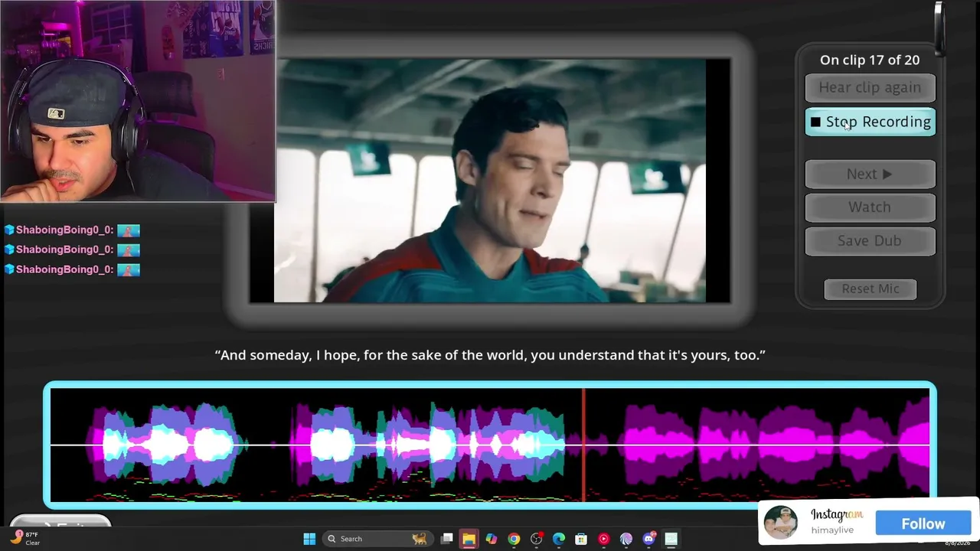Open Google Chrome from the taskbar
The image size is (980, 551).
[514, 539]
